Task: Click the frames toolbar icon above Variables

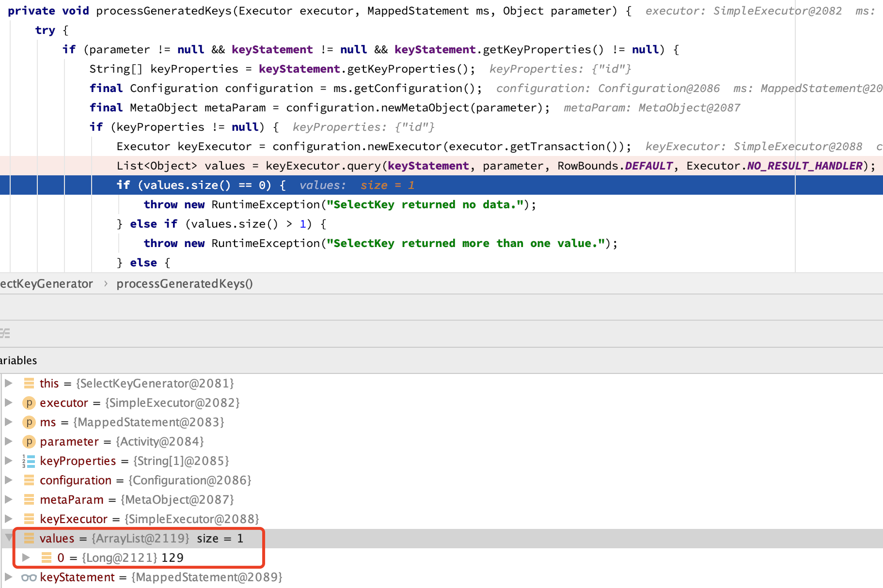Action: [5, 333]
